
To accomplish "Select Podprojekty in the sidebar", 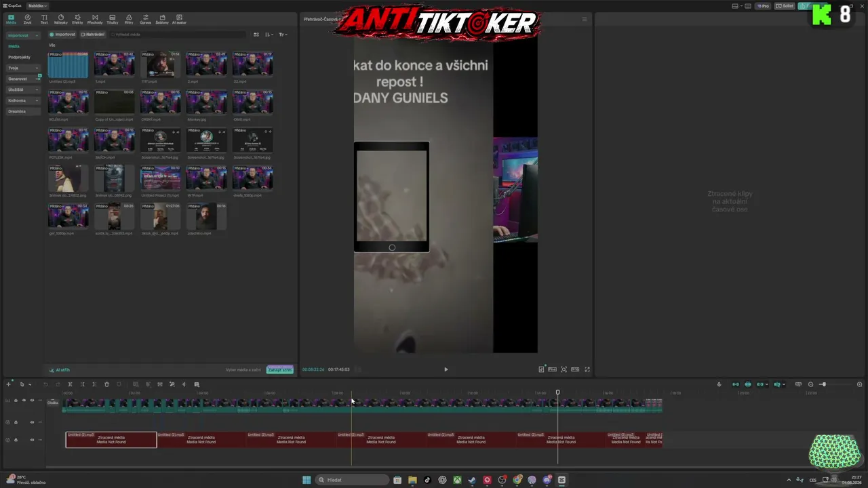I will pyautogui.click(x=19, y=57).
